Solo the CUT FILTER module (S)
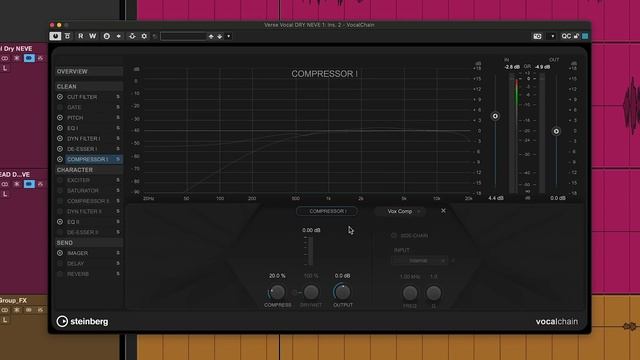 (x=118, y=97)
